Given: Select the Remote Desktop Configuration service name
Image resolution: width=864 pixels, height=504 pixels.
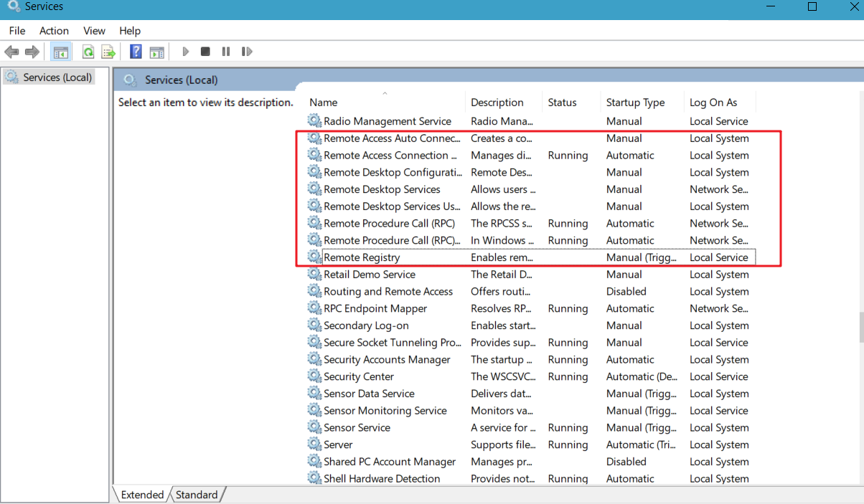Looking at the screenshot, I should (393, 172).
